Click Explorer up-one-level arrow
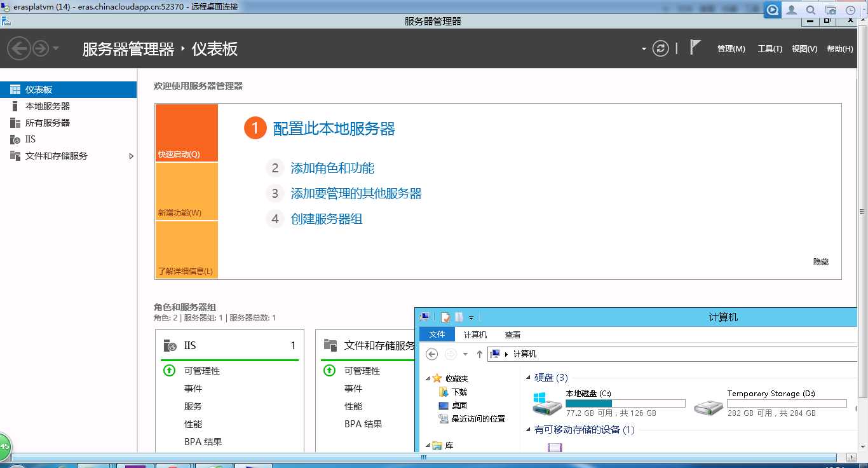The width and height of the screenshot is (868, 468). [x=479, y=354]
